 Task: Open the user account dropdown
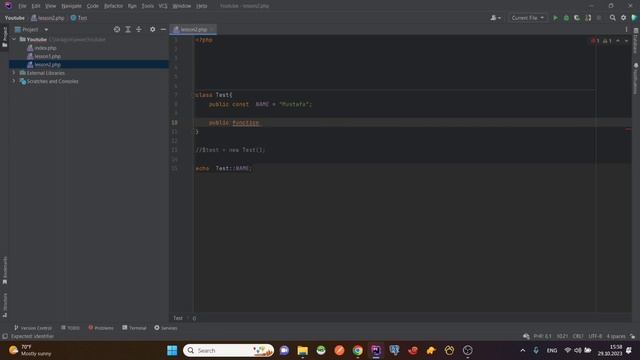[x=496, y=18]
